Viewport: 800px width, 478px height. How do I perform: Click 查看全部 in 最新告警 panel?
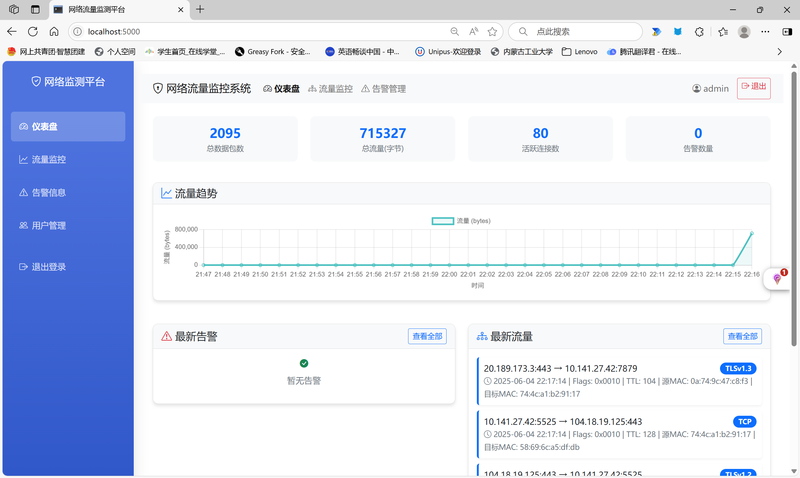pyautogui.click(x=427, y=336)
